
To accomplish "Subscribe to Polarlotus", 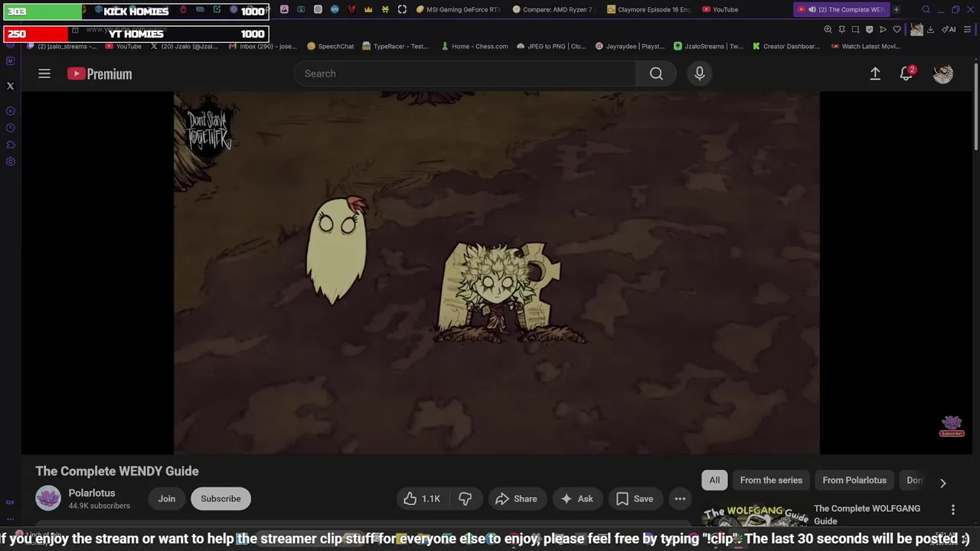I will tap(220, 499).
